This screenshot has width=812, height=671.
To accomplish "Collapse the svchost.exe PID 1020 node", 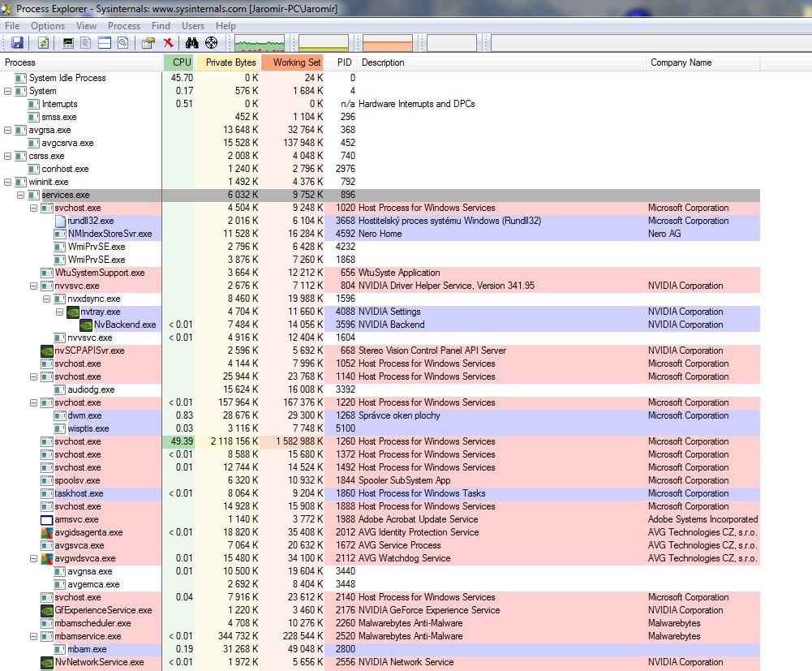I will pos(33,208).
